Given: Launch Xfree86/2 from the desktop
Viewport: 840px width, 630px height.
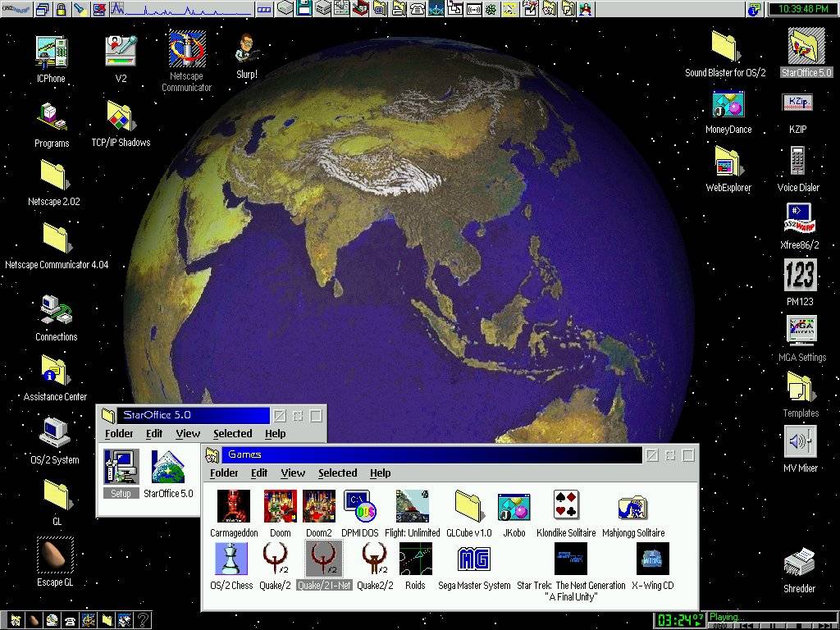Looking at the screenshot, I should [x=799, y=226].
